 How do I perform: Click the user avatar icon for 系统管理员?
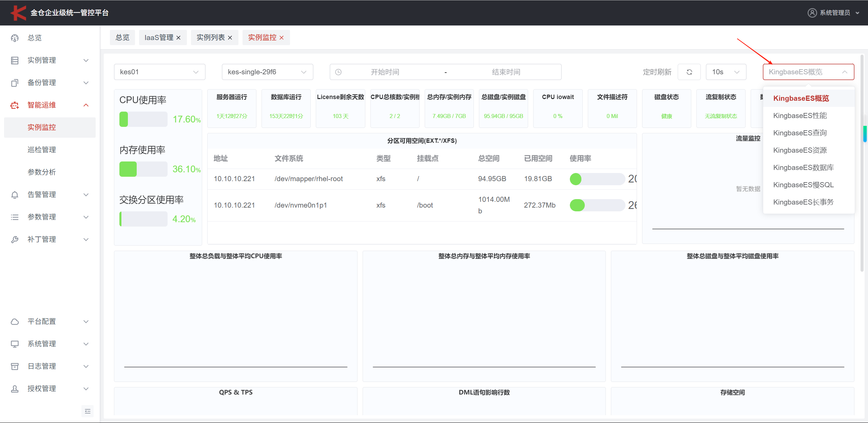pyautogui.click(x=812, y=13)
